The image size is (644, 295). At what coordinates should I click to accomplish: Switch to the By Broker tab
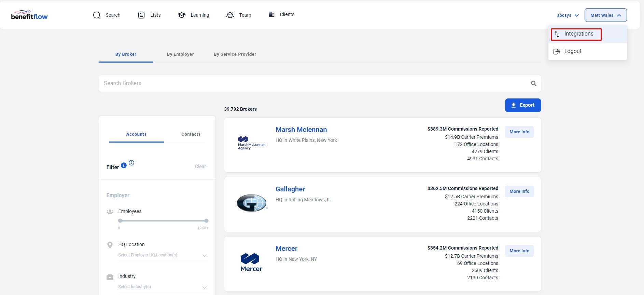click(x=126, y=54)
